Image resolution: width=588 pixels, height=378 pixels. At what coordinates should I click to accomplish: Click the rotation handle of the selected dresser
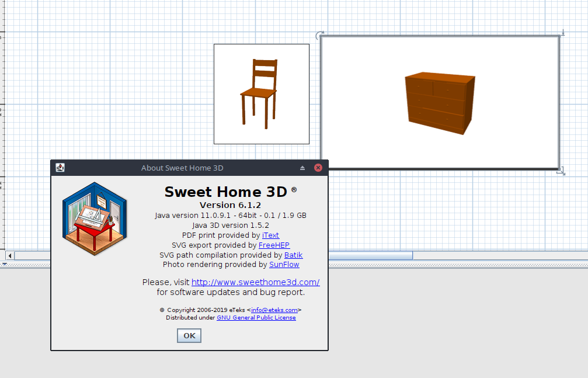click(x=319, y=35)
